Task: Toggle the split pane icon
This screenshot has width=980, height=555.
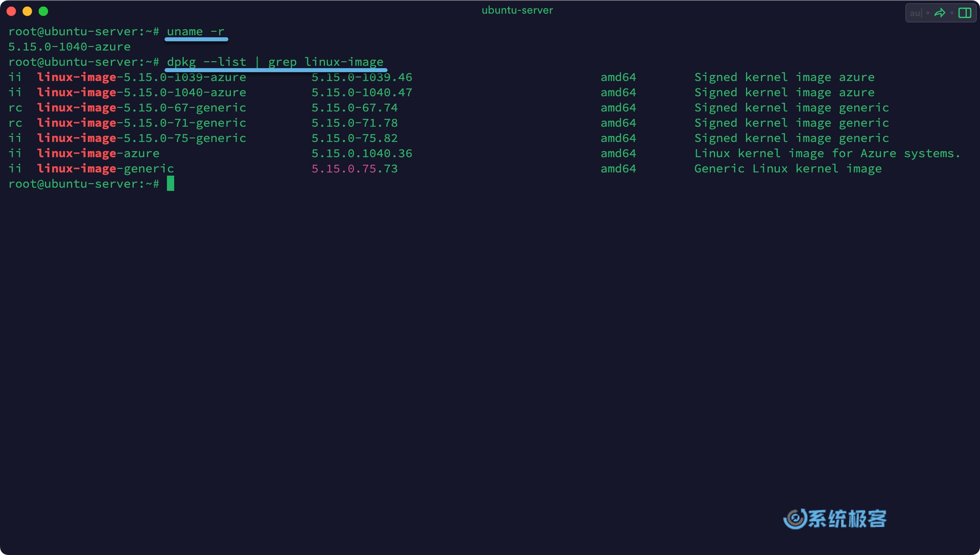Action: pyautogui.click(x=965, y=13)
